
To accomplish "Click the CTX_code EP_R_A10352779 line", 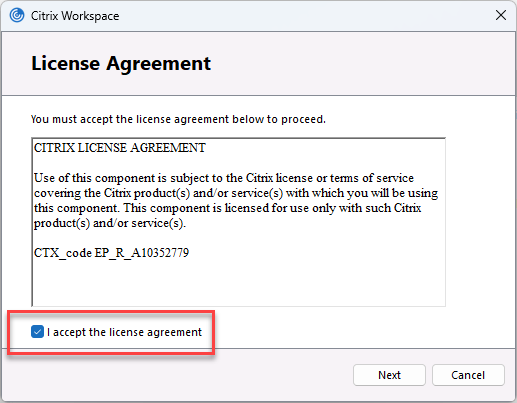I will click(x=111, y=253).
